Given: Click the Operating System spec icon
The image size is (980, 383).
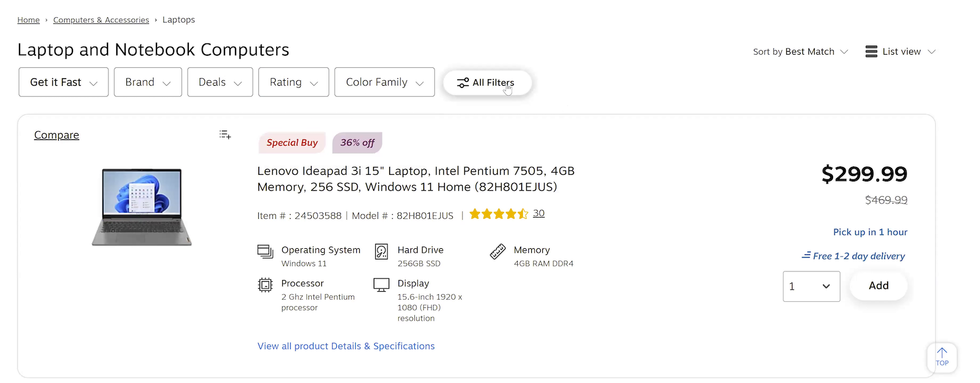Looking at the screenshot, I should [x=265, y=252].
